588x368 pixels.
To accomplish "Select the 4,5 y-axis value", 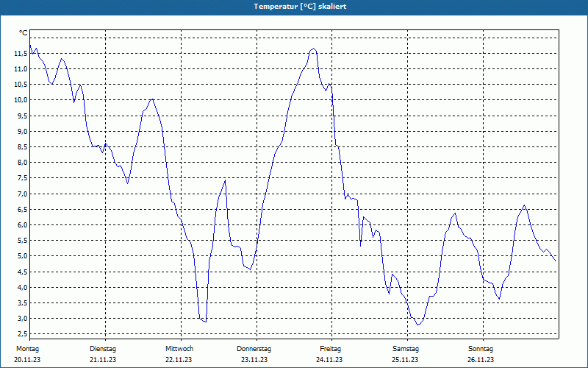I will (22, 272).
